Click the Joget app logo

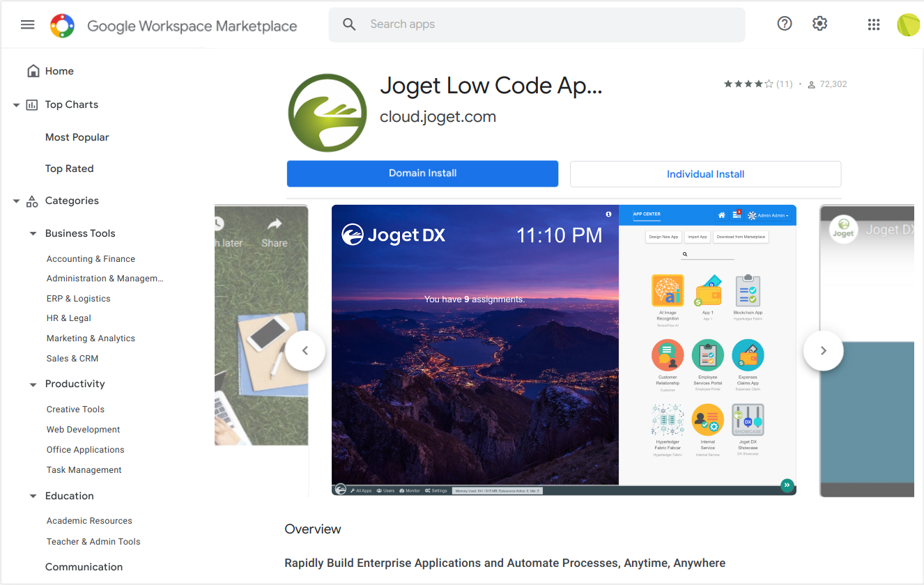coord(328,112)
